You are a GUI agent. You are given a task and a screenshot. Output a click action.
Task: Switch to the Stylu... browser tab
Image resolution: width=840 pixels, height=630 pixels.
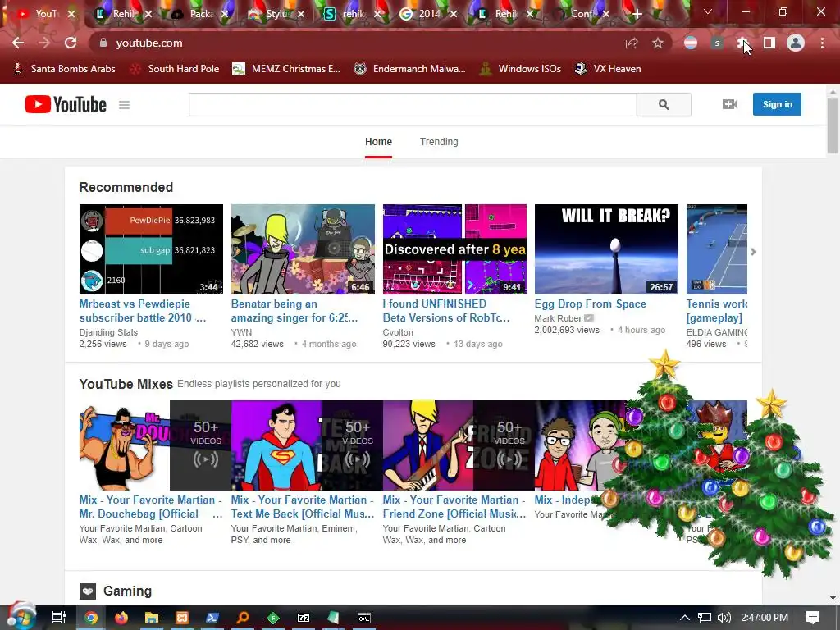(x=276, y=14)
